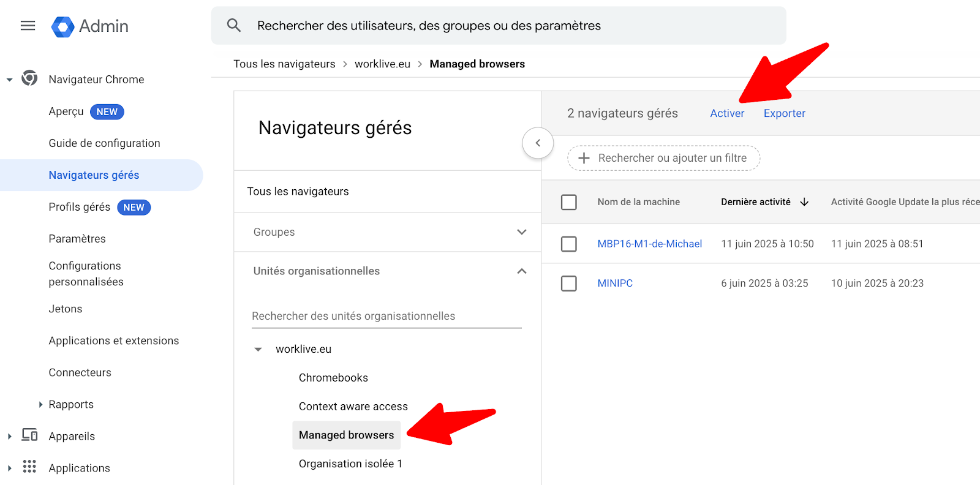
Task: Click the Chrome browser icon in sidebar
Action: (29, 78)
